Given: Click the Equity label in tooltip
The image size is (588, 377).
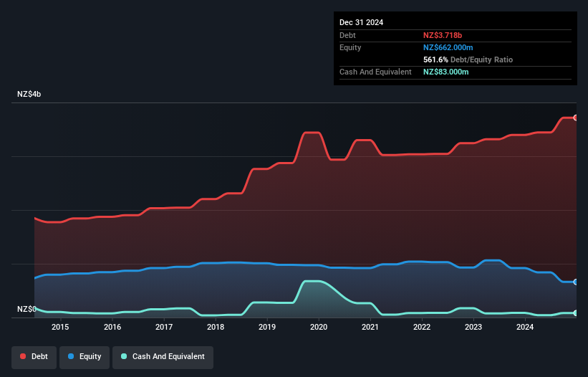Looking at the screenshot, I should click(350, 47).
